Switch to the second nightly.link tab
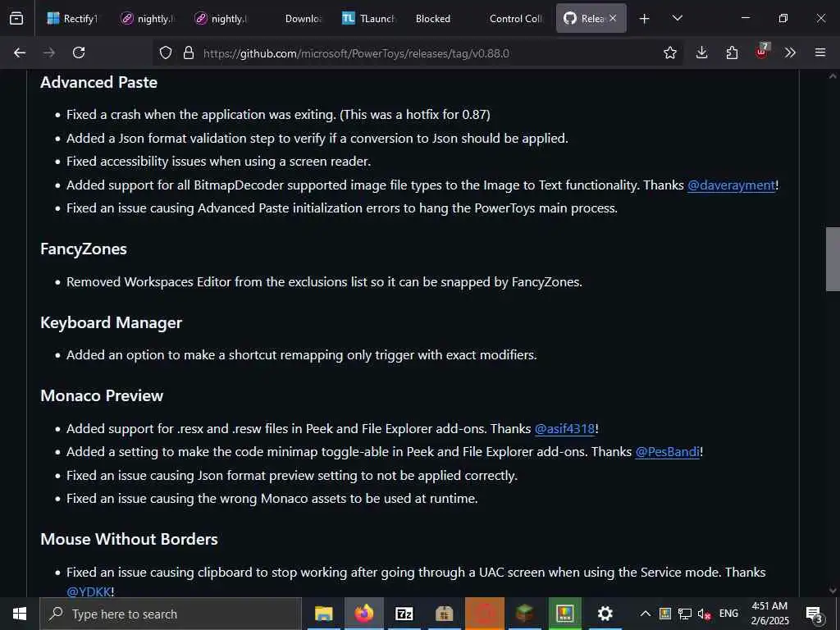This screenshot has width=840, height=630. 220,18
